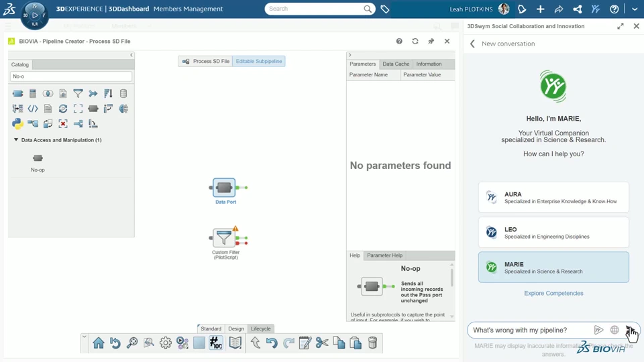The image size is (644, 362).
Task: Toggle the #100 record count toolbar button
Action: (x=215, y=343)
